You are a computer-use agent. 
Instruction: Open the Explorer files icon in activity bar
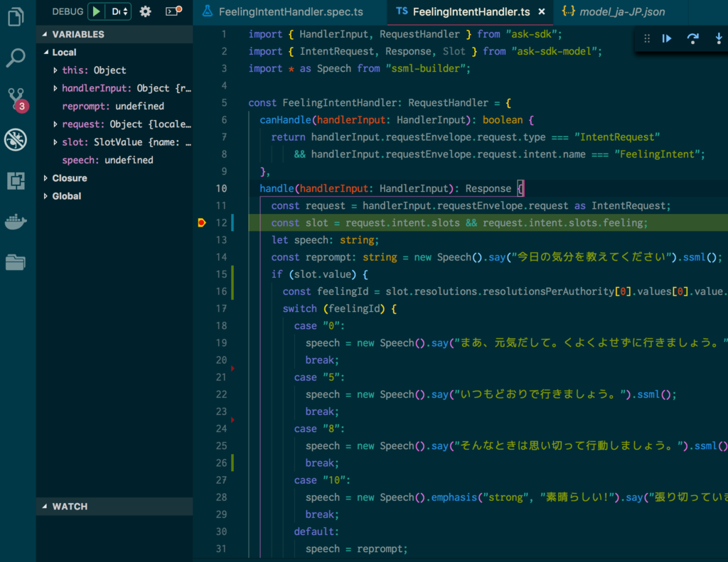(x=16, y=17)
